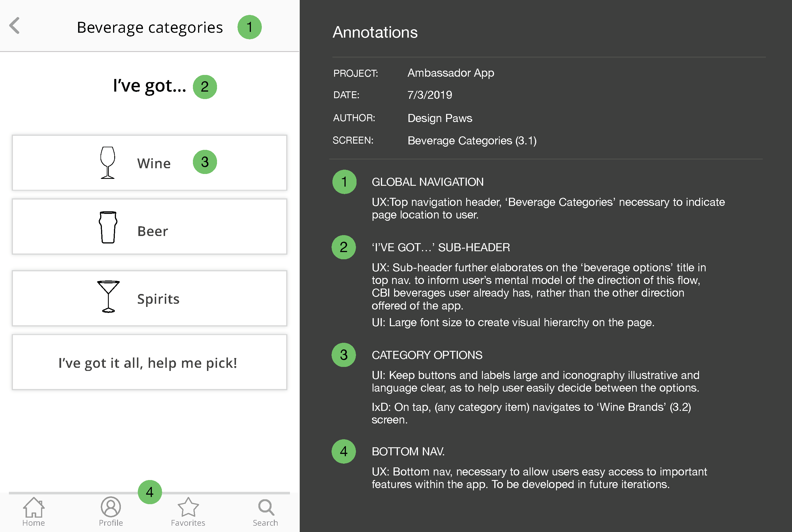Choose the Spirits category button
Screen dimensions: 792x532
pos(150,298)
